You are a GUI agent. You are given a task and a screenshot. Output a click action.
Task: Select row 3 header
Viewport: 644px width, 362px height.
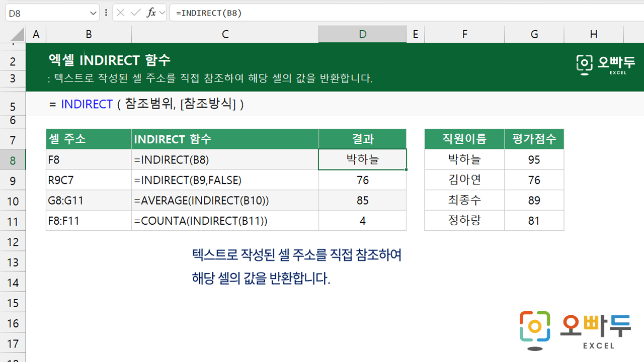tap(13, 78)
